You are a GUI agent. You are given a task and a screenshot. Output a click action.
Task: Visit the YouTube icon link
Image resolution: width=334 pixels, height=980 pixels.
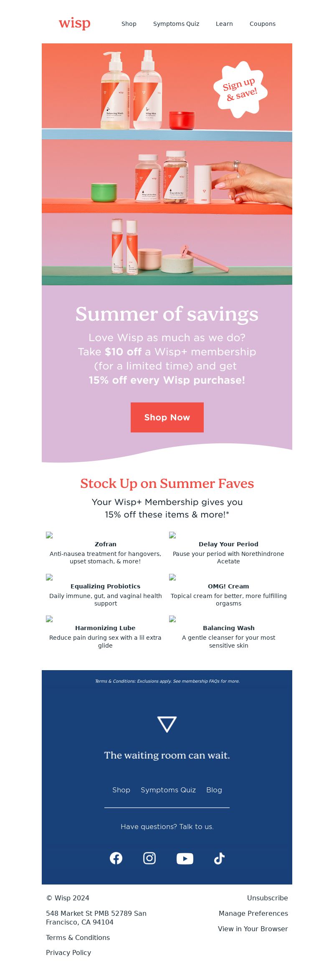[185, 859]
